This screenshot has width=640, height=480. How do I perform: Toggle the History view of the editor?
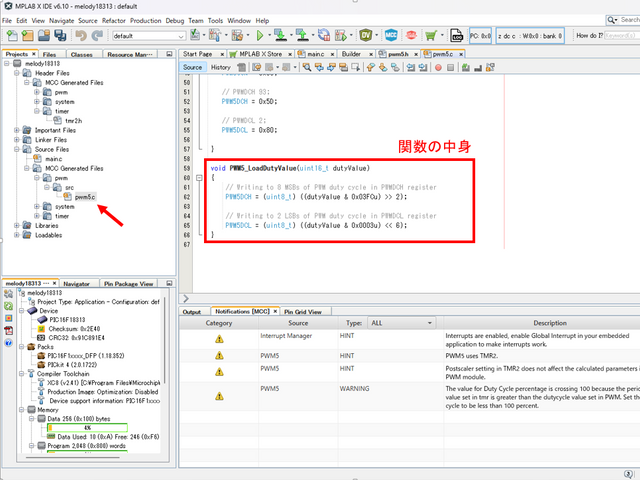[220, 67]
